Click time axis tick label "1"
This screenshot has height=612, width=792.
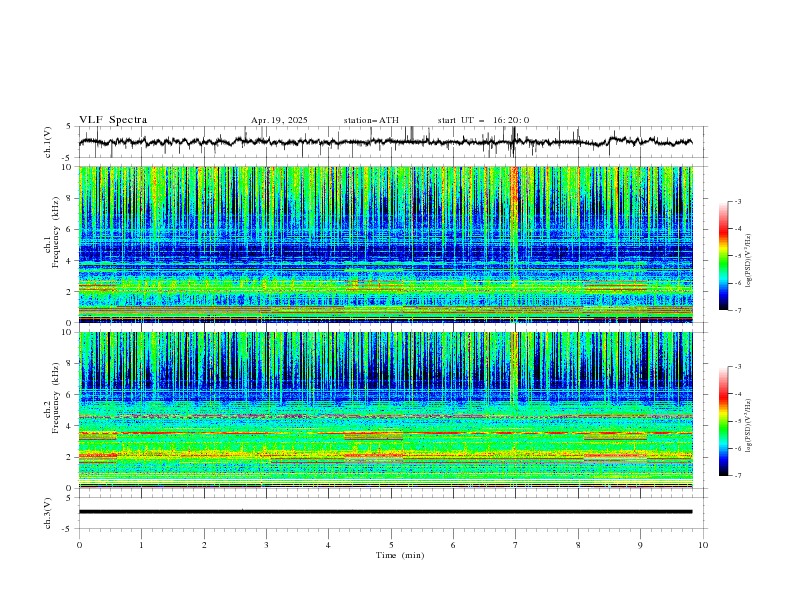click(x=141, y=545)
